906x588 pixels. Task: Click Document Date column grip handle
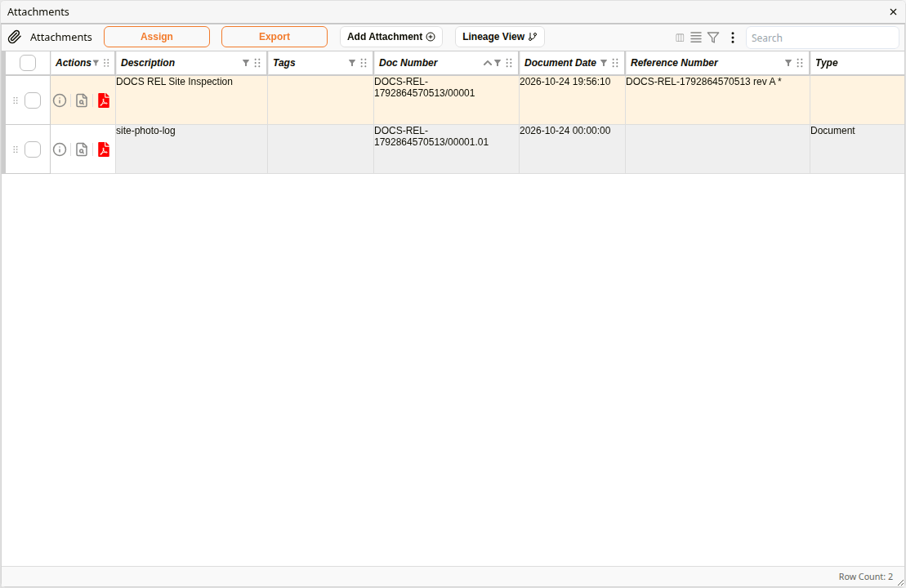click(615, 63)
